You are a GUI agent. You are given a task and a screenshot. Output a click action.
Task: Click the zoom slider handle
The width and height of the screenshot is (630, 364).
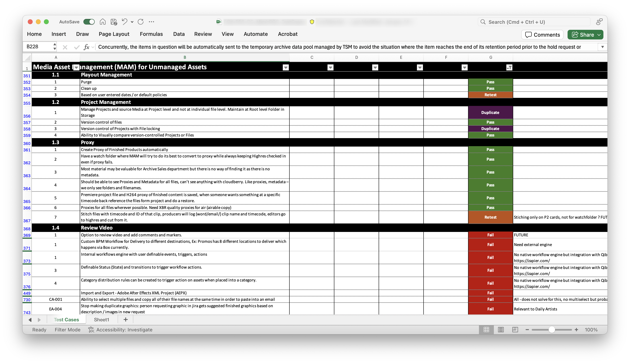point(552,330)
